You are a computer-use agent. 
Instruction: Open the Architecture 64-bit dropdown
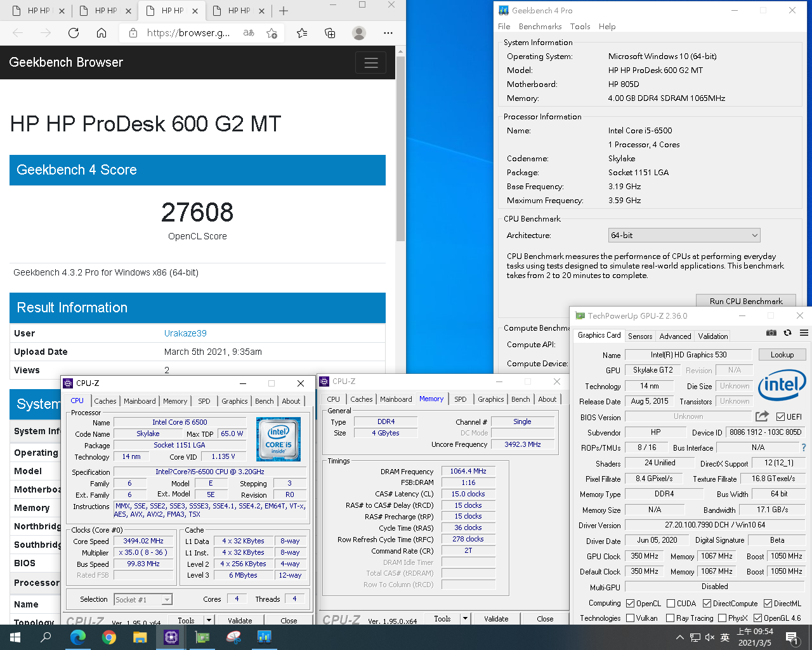click(684, 235)
